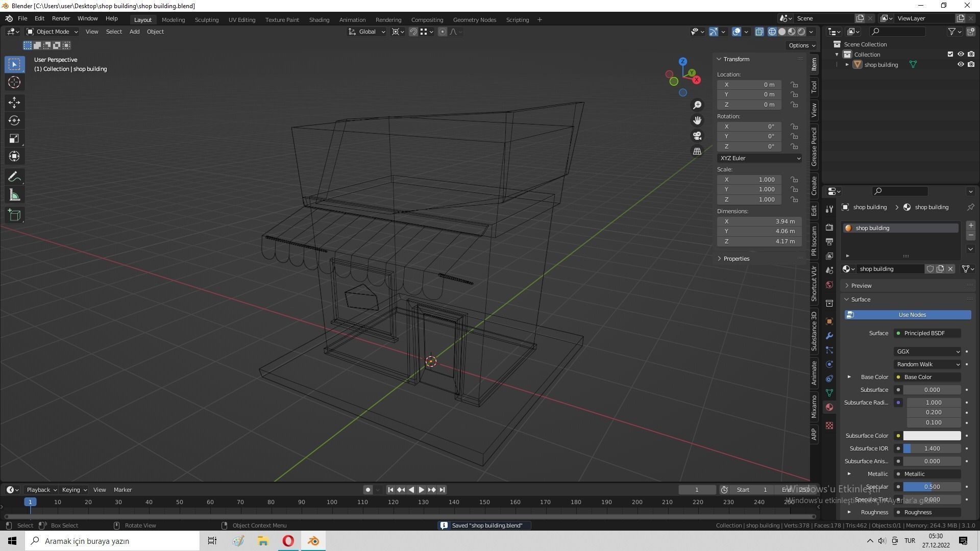Select the Cursor tool in toolbar

pyautogui.click(x=14, y=82)
